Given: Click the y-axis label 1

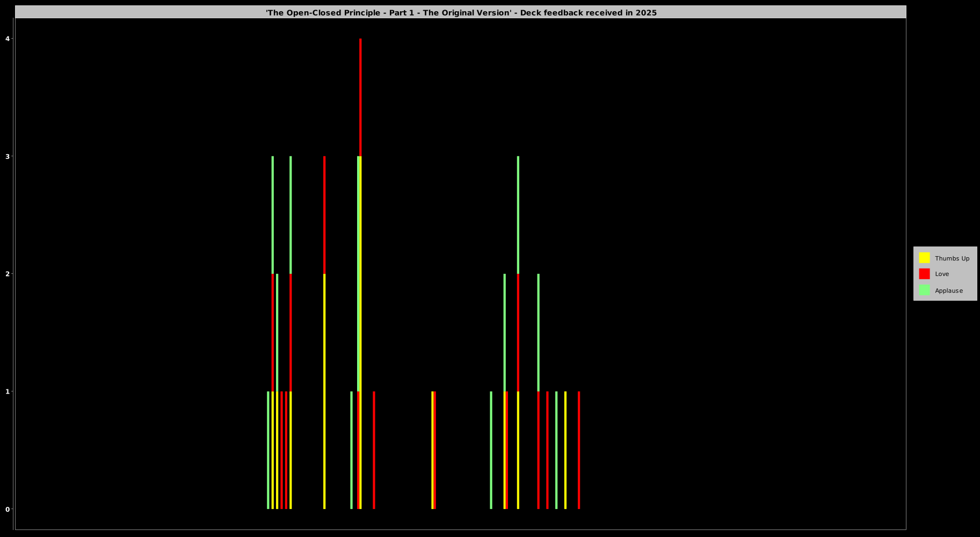Looking at the screenshot, I should coord(8,391).
